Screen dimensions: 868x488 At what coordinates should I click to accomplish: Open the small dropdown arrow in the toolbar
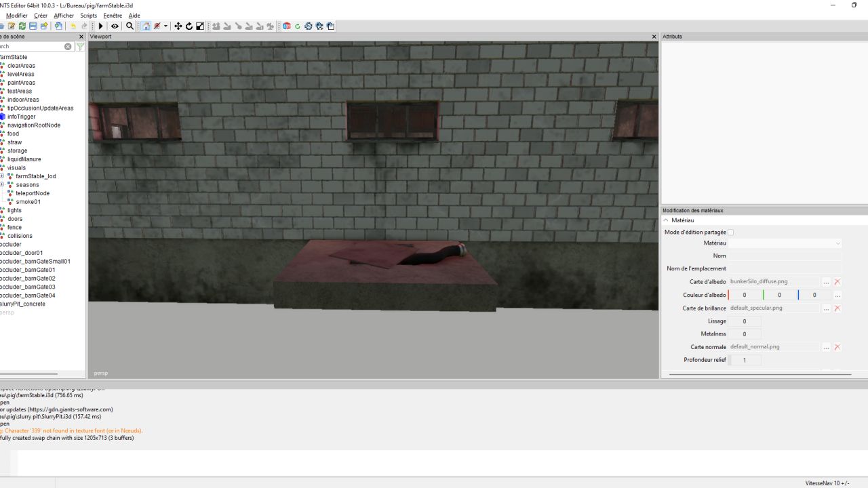(x=165, y=26)
